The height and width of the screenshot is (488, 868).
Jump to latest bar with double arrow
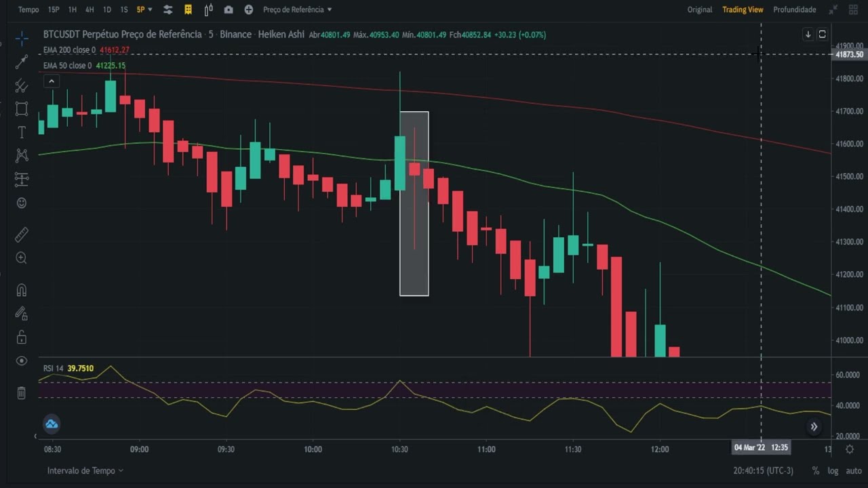click(814, 427)
